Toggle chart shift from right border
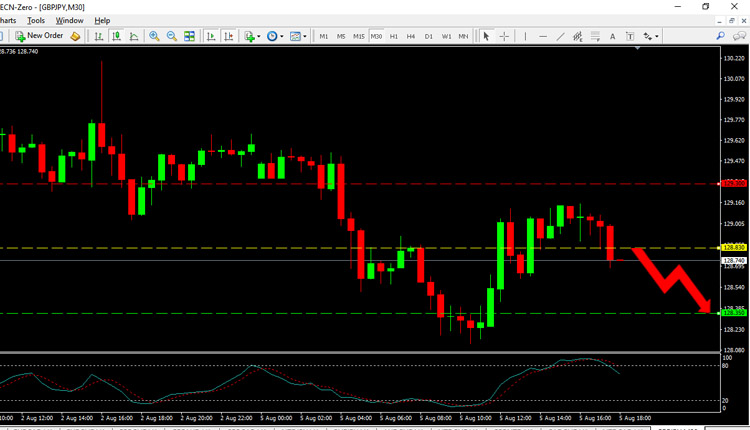This screenshot has height=430, width=750. (228, 36)
